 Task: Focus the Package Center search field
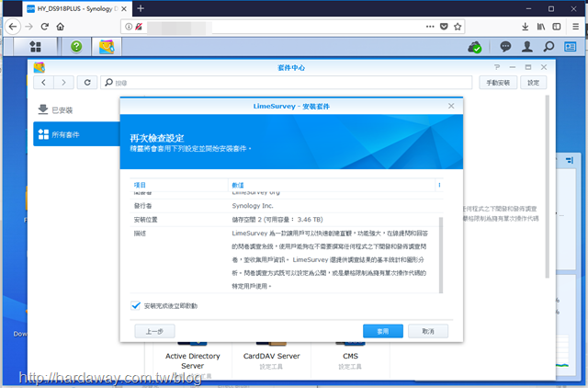pyautogui.click(x=286, y=83)
